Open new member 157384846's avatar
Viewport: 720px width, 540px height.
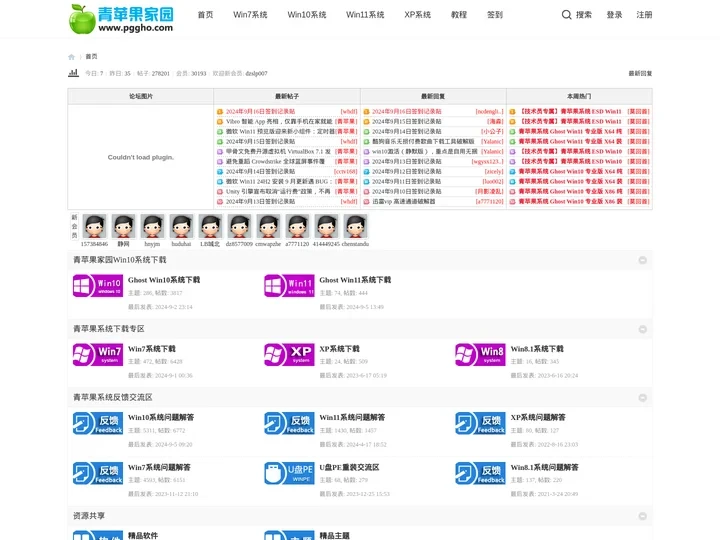95,226
